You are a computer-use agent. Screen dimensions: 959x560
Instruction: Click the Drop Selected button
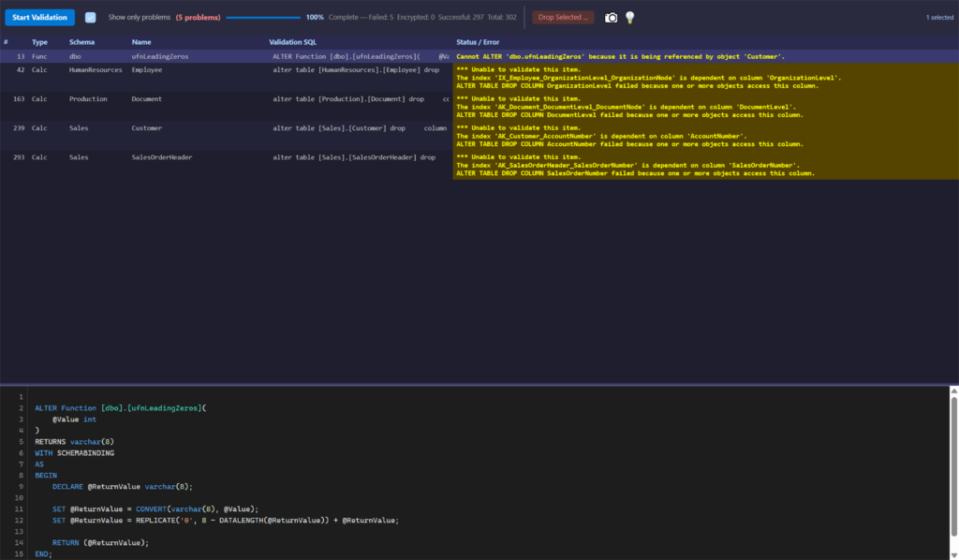coord(563,17)
